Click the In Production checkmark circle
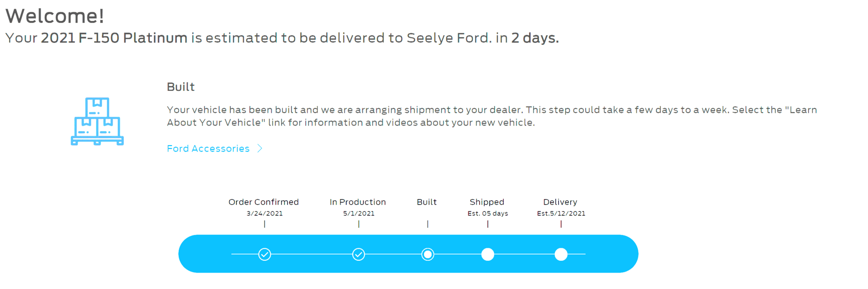Viewport: 868px width, 289px height. click(359, 254)
